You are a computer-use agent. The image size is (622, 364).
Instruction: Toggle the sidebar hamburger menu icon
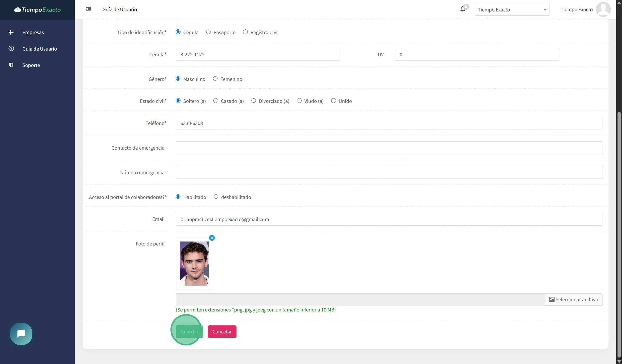click(88, 9)
